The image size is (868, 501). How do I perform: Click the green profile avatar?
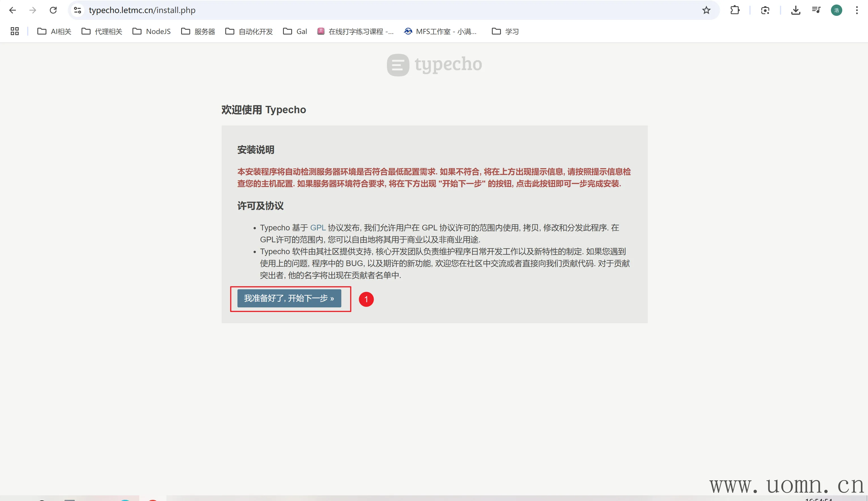836,10
